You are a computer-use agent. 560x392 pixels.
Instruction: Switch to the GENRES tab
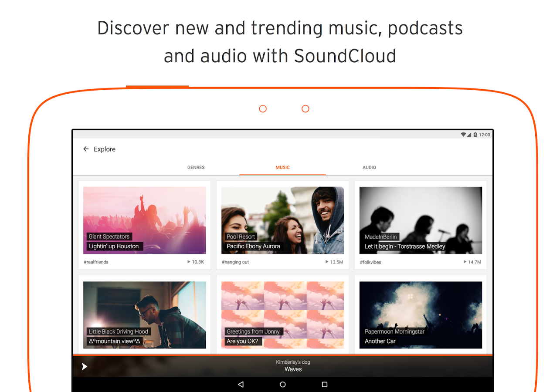(196, 167)
